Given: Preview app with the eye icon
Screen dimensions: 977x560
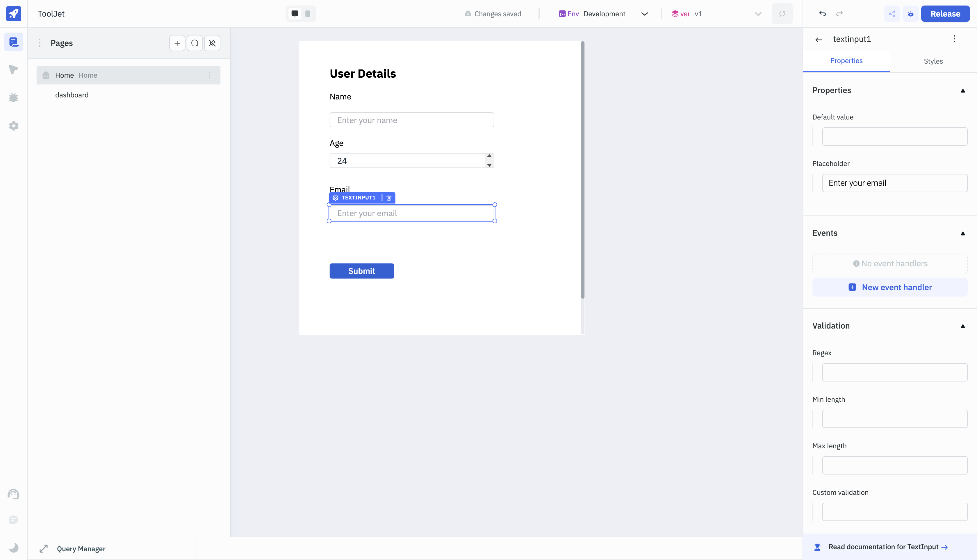Looking at the screenshot, I should [910, 14].
